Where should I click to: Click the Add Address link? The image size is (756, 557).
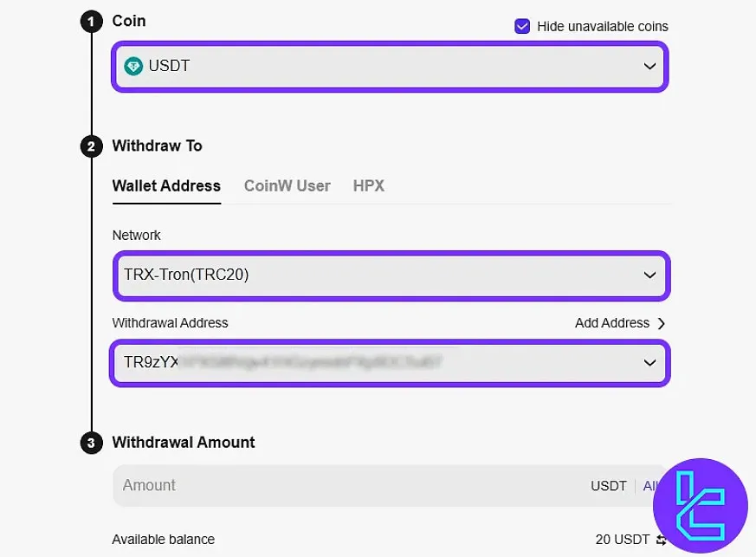(x=612, y=322)
